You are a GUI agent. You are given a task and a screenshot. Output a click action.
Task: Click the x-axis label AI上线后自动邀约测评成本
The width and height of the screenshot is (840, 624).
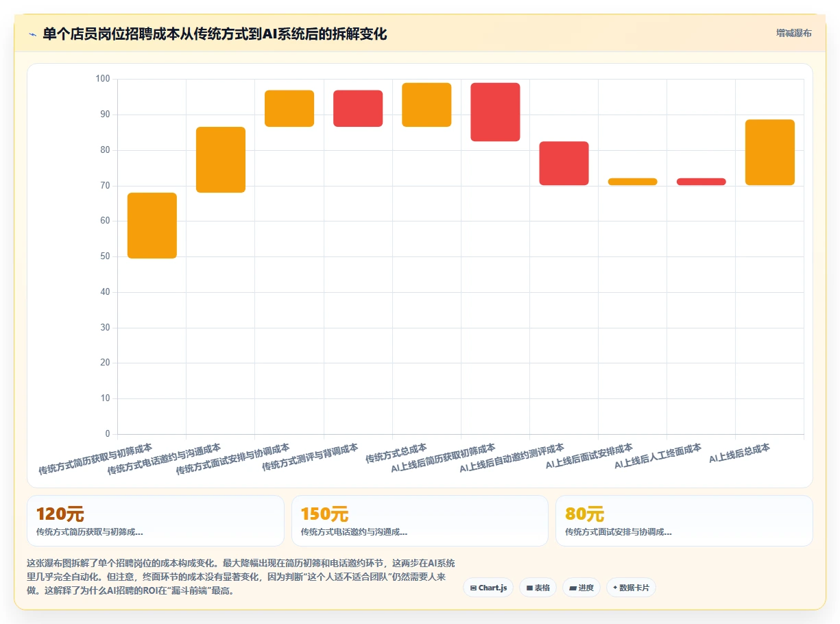click(512, 459)
